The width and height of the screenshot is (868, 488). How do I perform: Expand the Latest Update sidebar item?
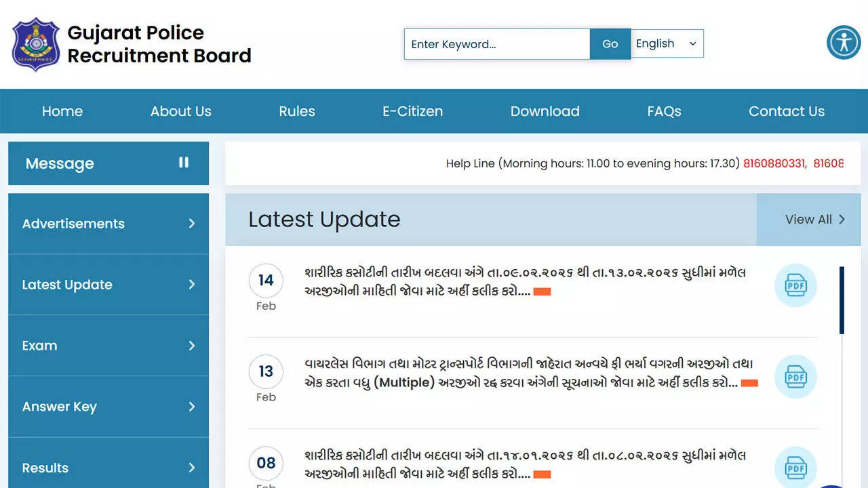tap(108, 285)
